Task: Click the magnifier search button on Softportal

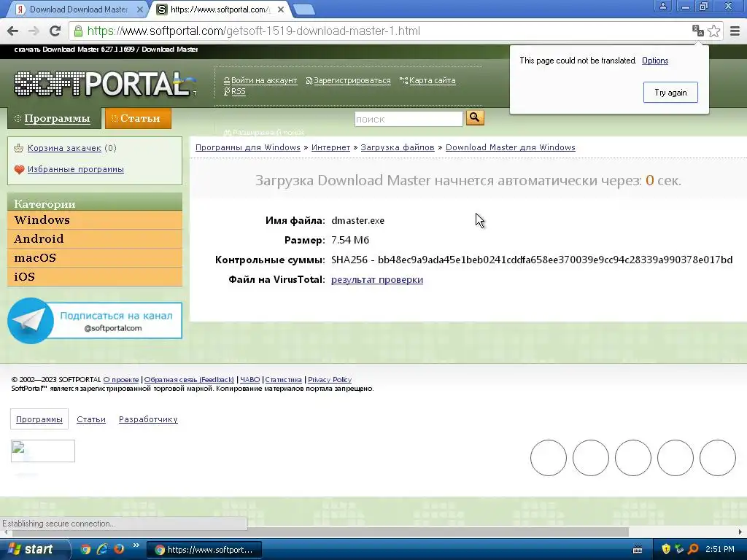Action: point(475,117)
